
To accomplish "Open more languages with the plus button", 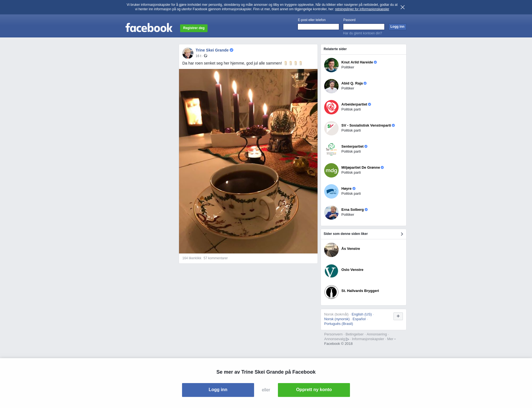I will [x=398, y=316].
